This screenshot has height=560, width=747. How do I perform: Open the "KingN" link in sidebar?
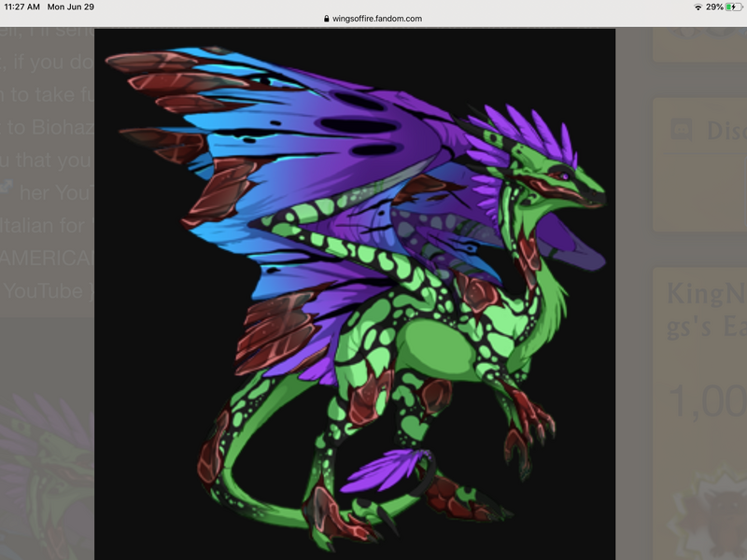(705, 294)
